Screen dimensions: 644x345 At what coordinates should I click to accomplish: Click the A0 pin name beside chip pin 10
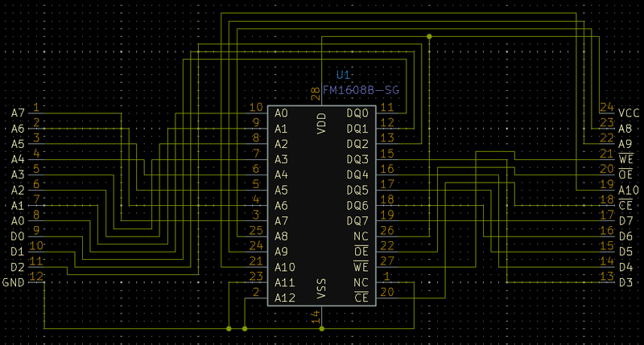tap(281, 113)
